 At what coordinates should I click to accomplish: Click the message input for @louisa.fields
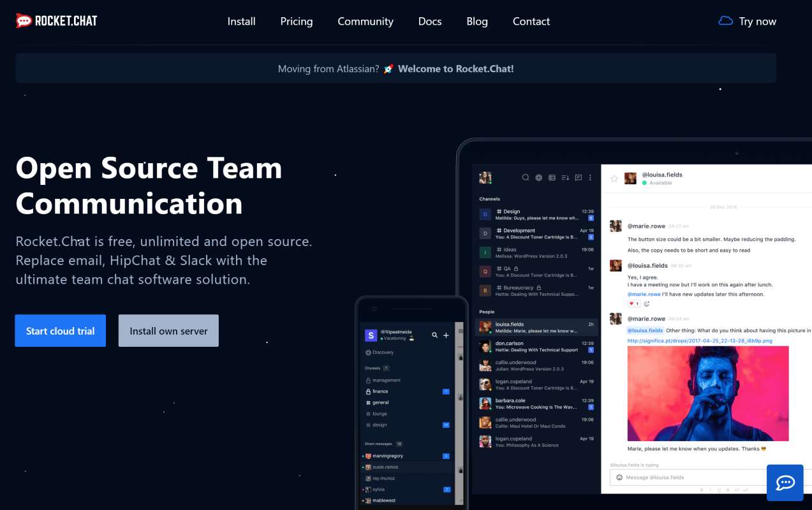(695, 477)
